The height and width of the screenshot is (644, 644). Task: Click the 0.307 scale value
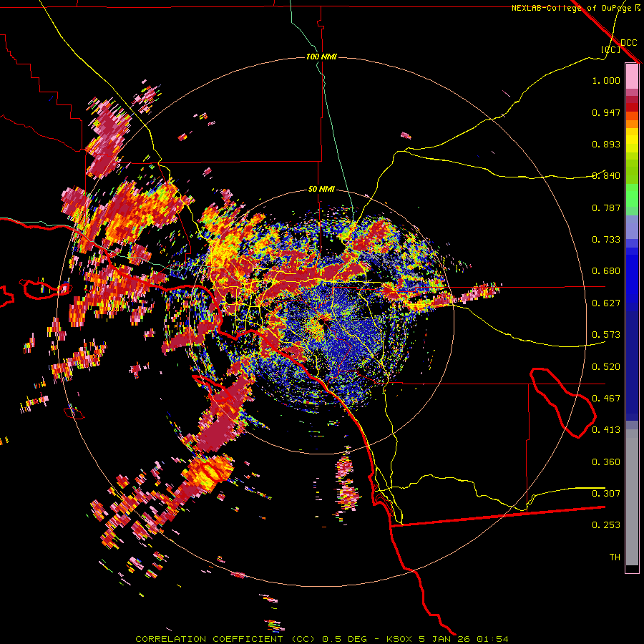point(606,494)
